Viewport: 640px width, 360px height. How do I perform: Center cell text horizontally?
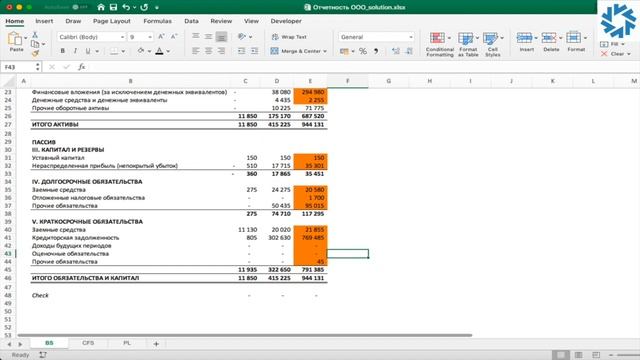[x=209, y=51]
